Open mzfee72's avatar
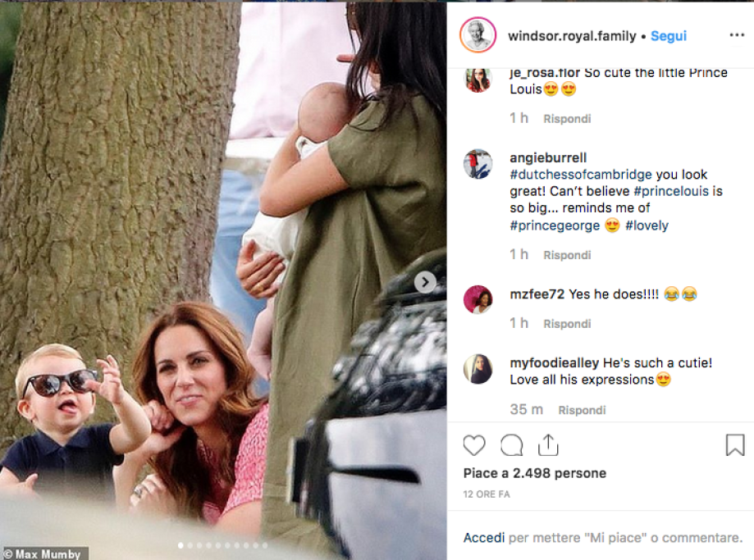The height and width of the screenshot is (560, 754). 478,299
